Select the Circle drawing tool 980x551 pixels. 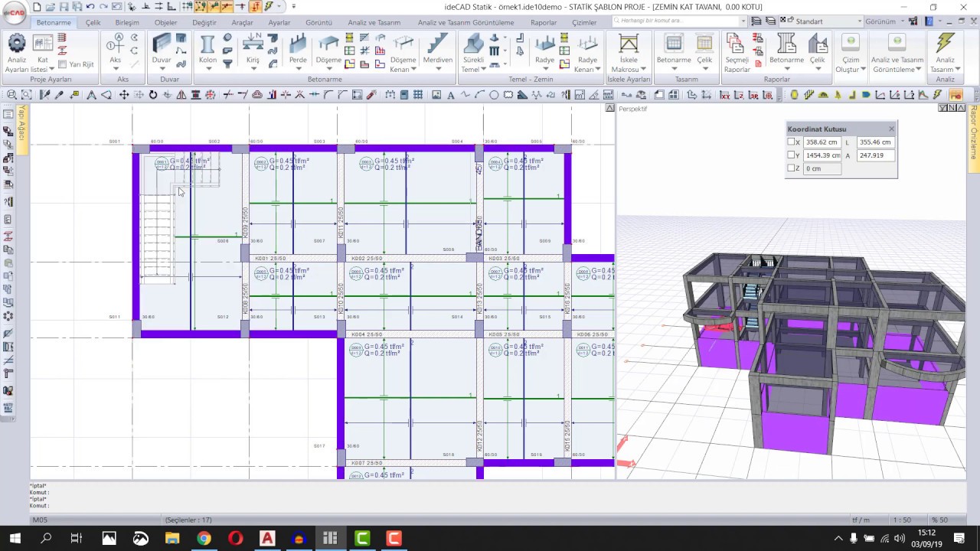click(494, 95)
